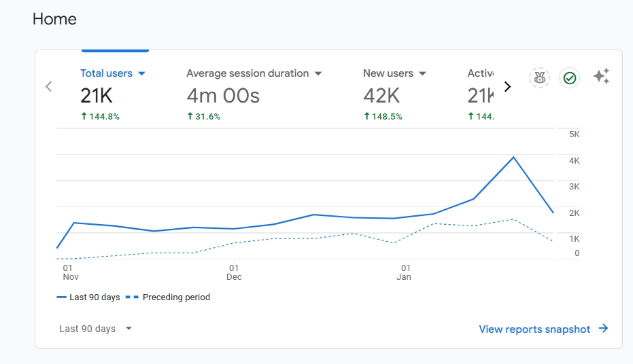The height and width of the screenshot is (364, 633).
Task: Click the 01 Dec x-axis label
Action: tap(234, 272)
